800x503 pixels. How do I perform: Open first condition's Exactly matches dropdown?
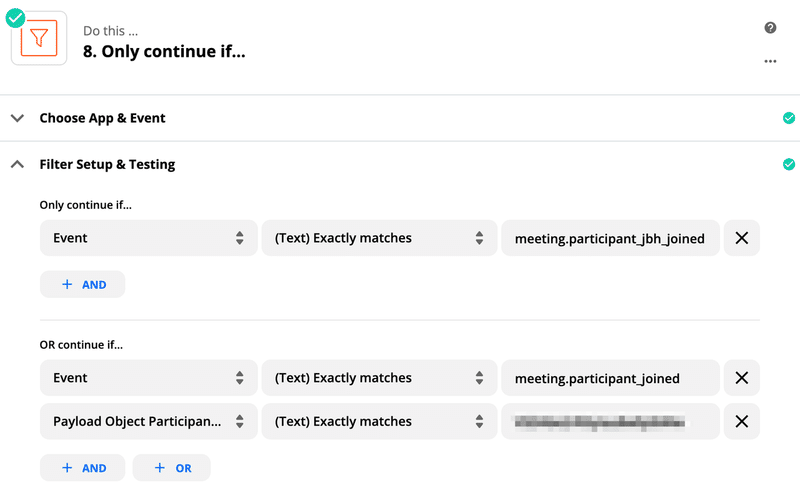pos(378,238)
